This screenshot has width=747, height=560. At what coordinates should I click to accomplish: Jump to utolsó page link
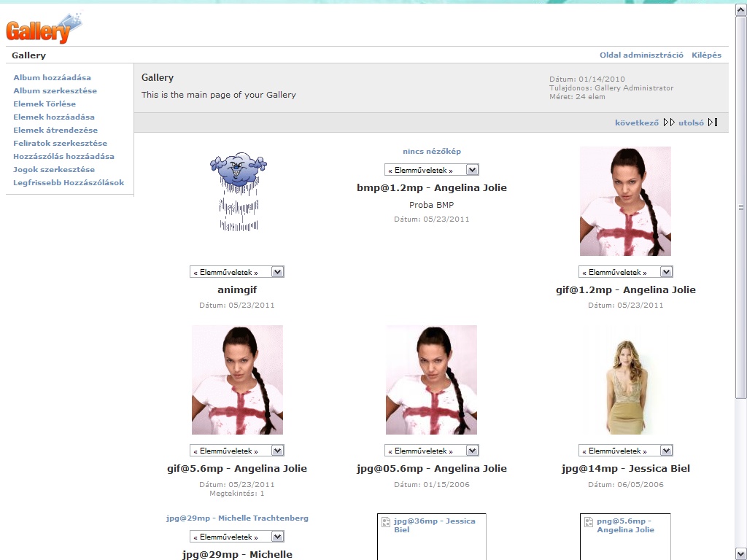pyautogui.click(x=692, y=122)
